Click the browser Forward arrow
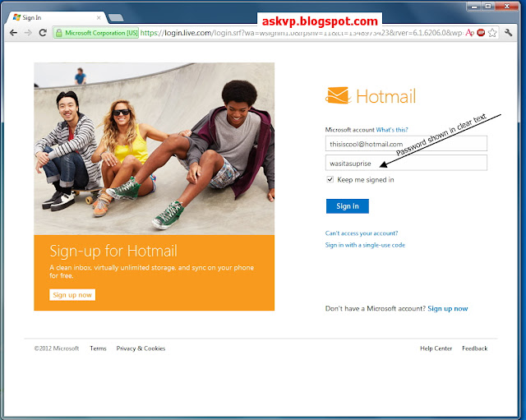Viewport: 526px width, 420px height. point(28,33)
